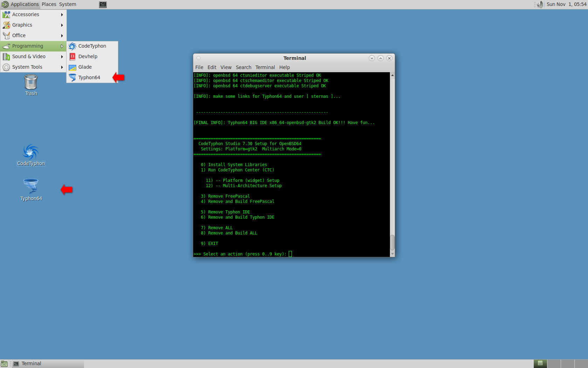The image size is (588, 368).
Task: Launch terminal from top panel launcher icon
Action: pos(103,5)
